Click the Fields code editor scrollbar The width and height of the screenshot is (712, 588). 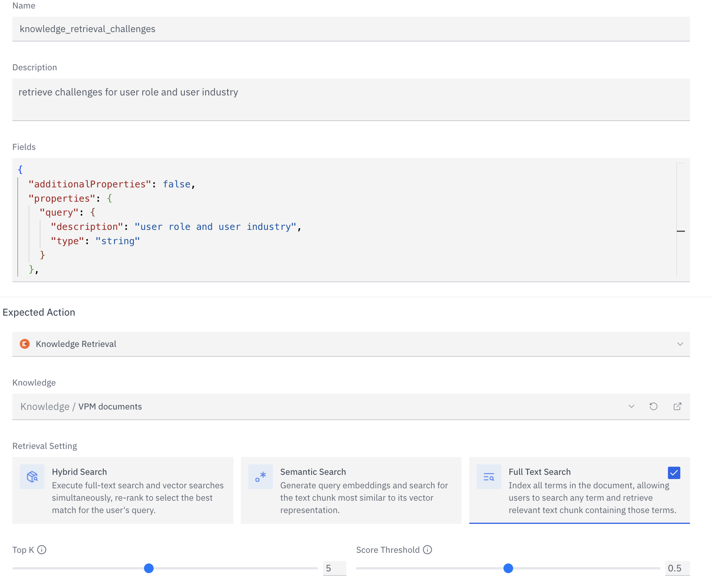click(681, 219)
